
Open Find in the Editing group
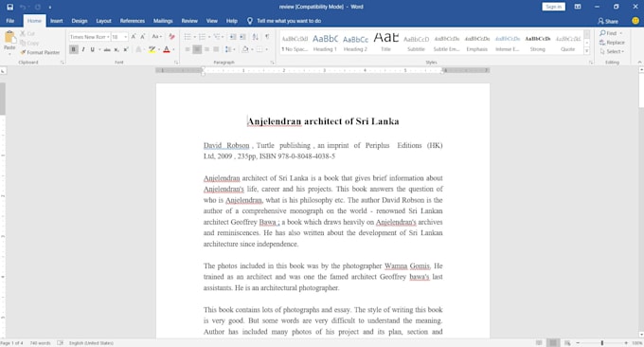(610, 33)
